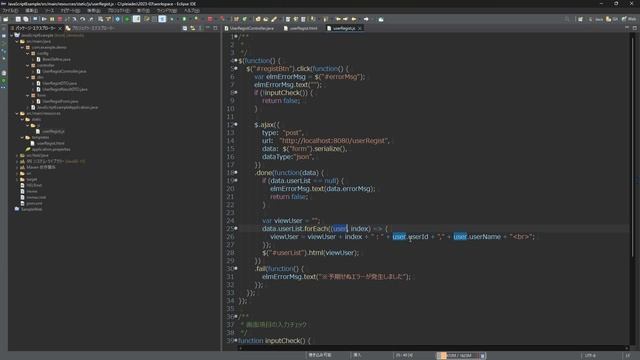Screen dimensions: 640x360
Task: Click the Save All toolbar icon
Action: tap(26, 19)
